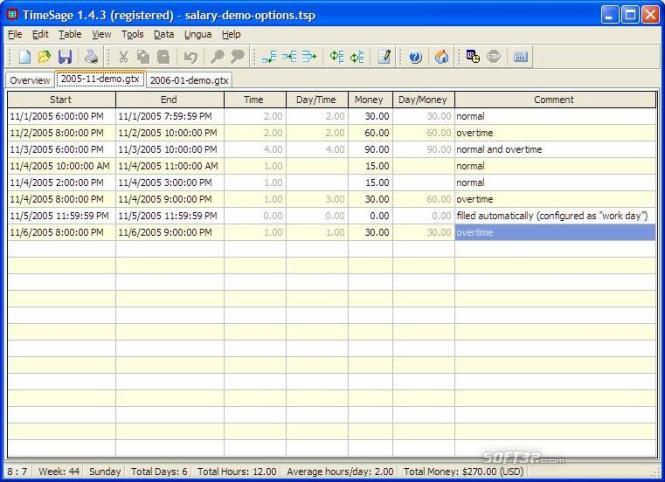Sort by the Start column header
The width and height of the screenshot is (665, 482).
click(x=61, y=100)
